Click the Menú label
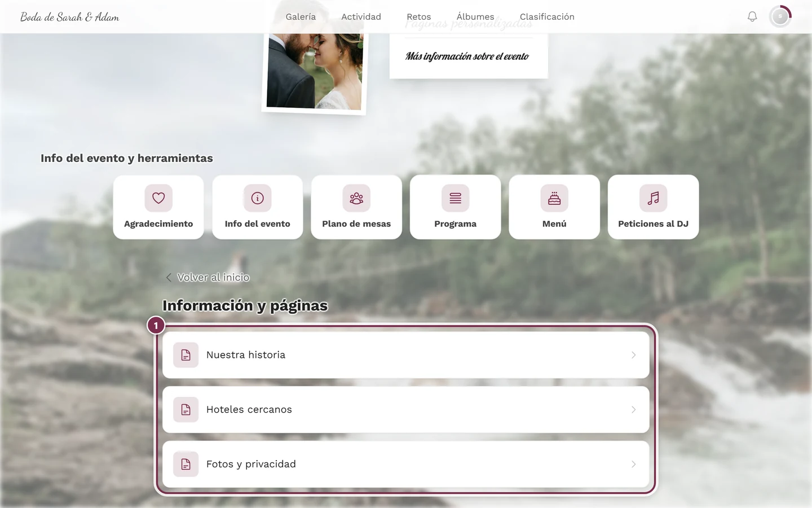Image resolution: width=812 pixels, height=508 pixels. coord(554,224)
